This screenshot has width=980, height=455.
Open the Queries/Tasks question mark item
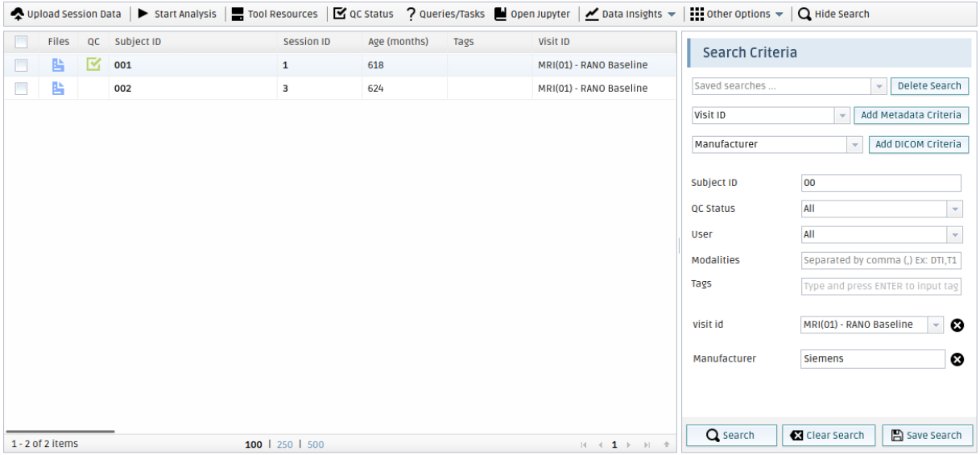pos(411,14)
